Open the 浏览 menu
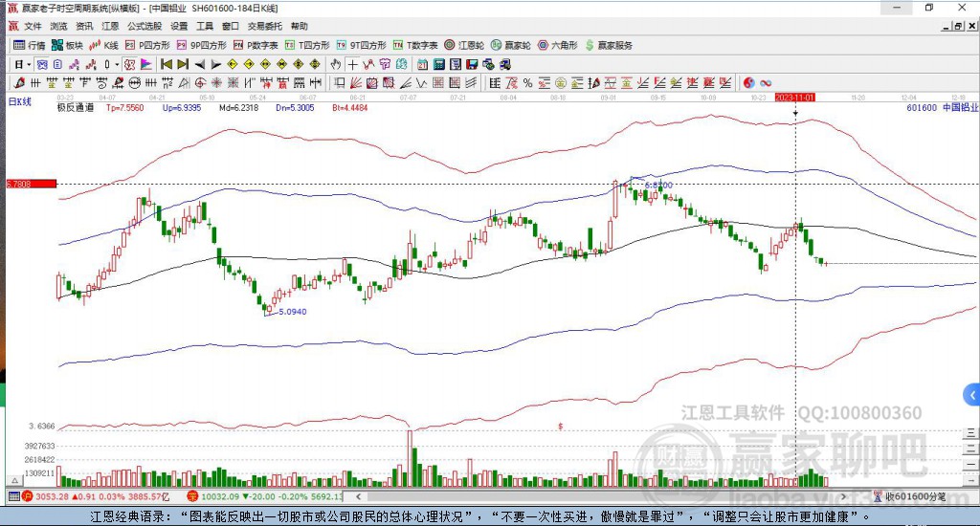This screenshot has height=526, width=980. coord(58,26)
